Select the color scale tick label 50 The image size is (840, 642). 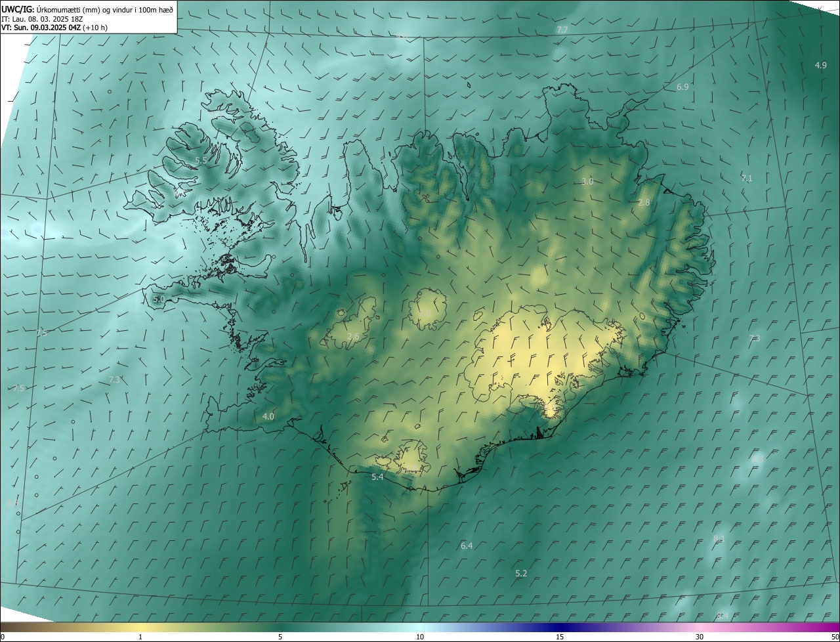click(x=835, y=637)
